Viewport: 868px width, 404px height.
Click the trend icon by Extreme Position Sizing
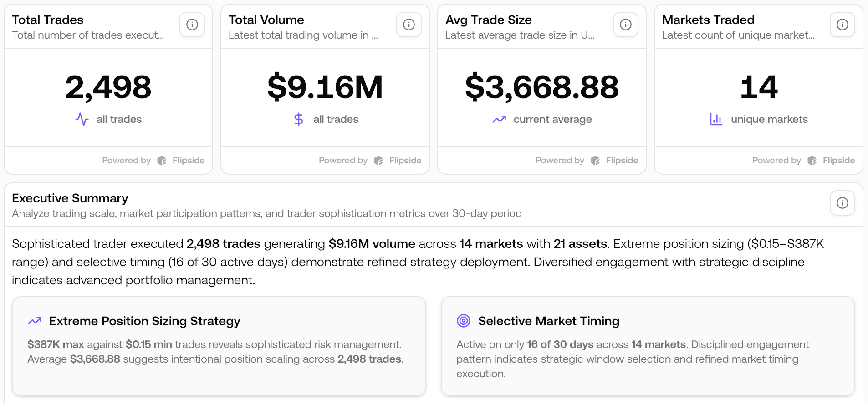[35, 321]
